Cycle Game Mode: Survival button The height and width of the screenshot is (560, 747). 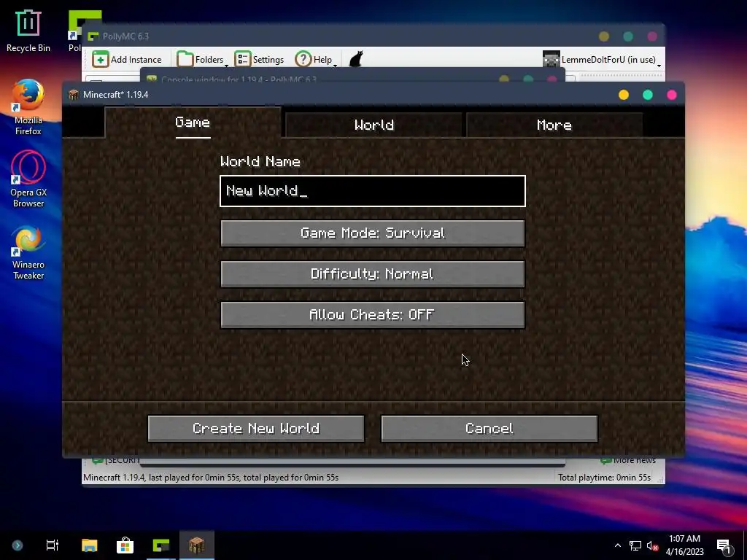[373, 233]
